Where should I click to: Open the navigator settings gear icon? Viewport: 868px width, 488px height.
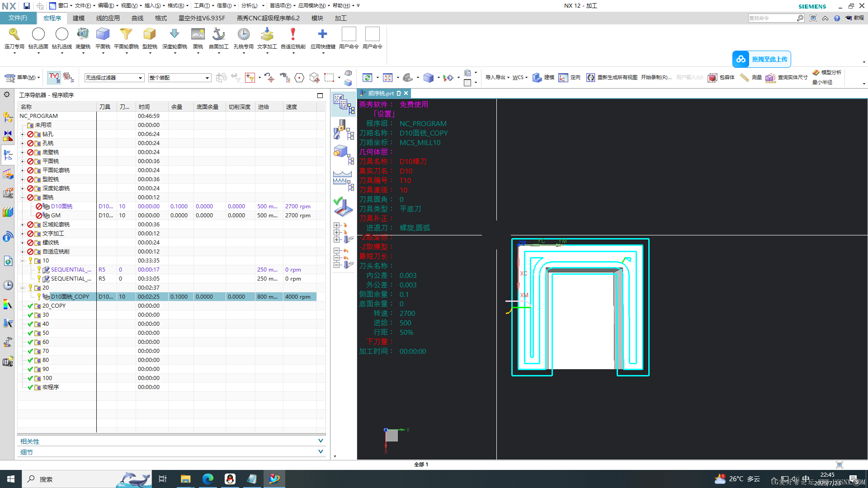7,94
